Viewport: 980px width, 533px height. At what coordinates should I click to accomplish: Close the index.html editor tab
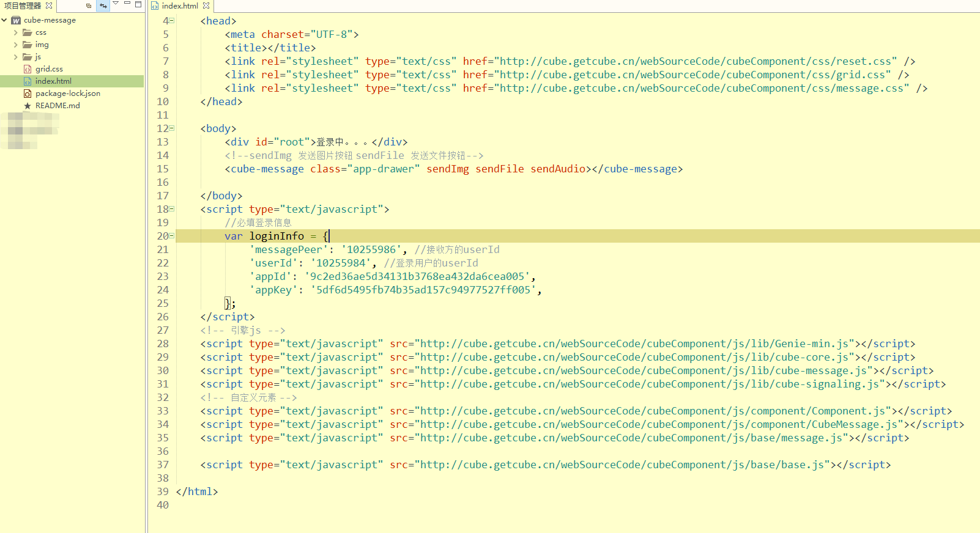[206, 6]
